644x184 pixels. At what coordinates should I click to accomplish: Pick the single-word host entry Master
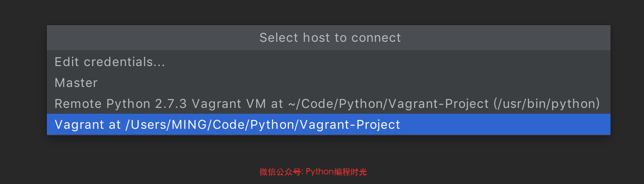click(76, 83)
